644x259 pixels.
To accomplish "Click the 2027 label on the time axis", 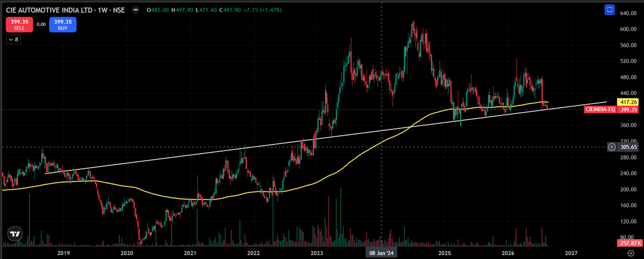I will [571, 253].
